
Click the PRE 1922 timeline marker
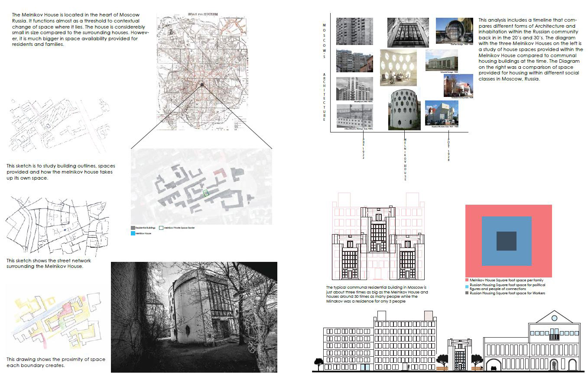point(363,149)
